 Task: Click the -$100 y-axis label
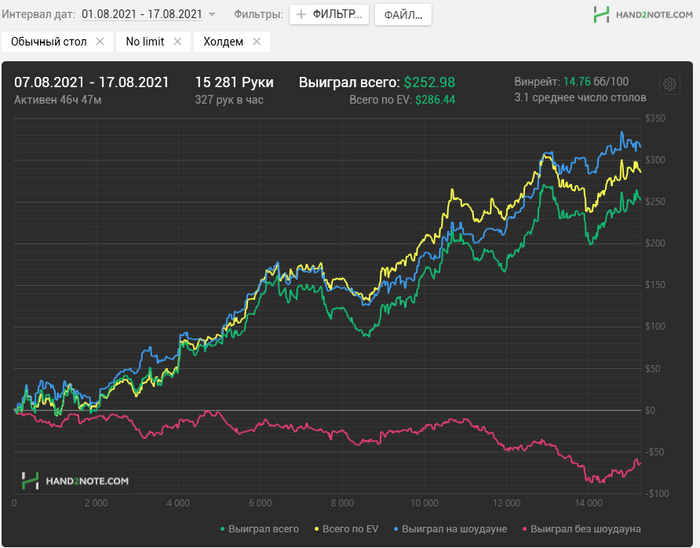click(655, 494)
